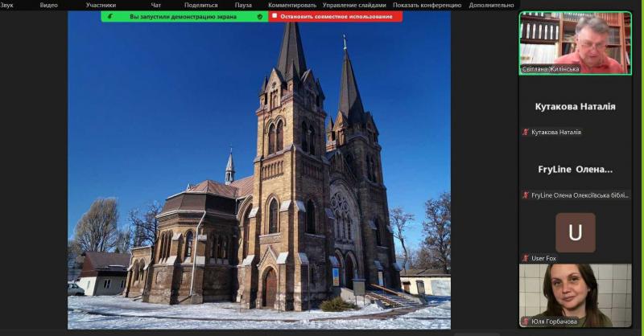Click the icon left of Вы запустили демонстрацию
The height and width of the screenshot is (336, 644).
pos(109,17)
